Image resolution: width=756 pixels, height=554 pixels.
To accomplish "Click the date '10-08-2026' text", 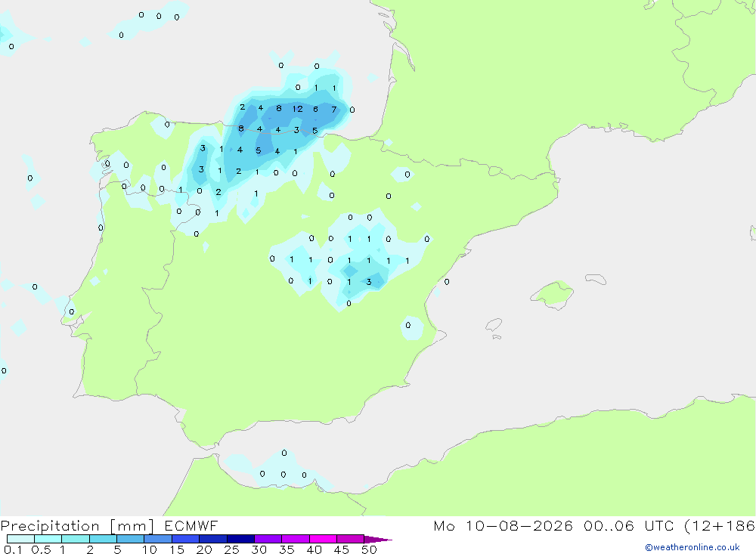I will point(519,525).
